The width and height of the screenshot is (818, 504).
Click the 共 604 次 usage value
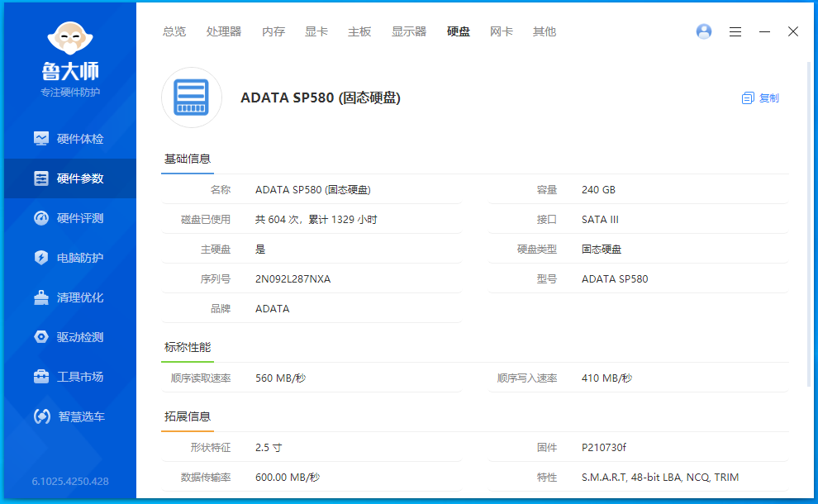[316, 220]
